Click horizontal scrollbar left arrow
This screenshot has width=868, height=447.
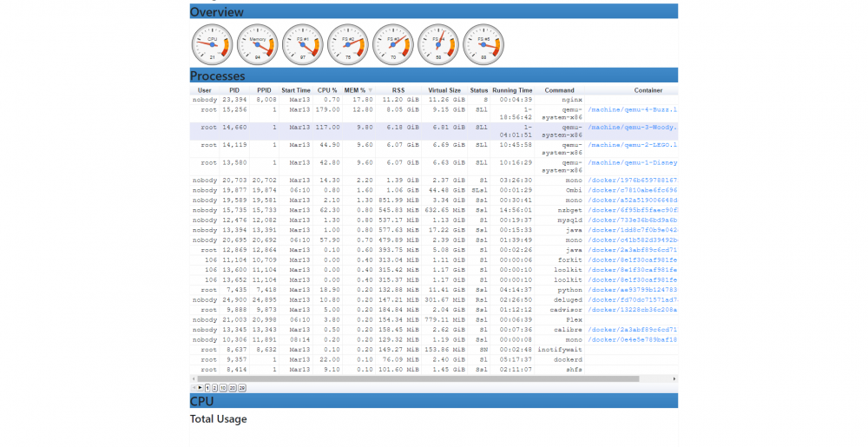click(x=194, y=379)
